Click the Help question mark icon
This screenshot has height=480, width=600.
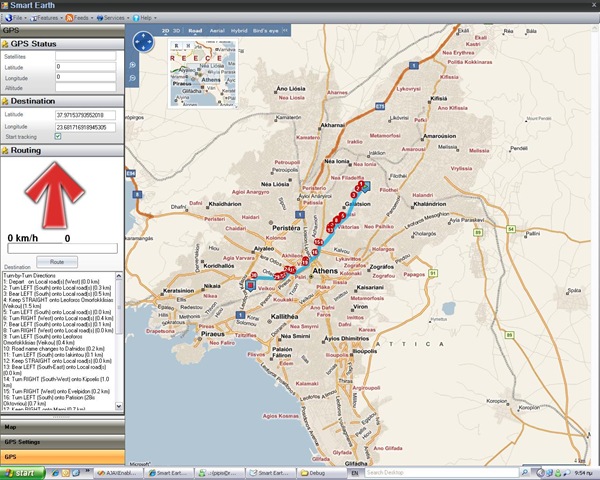coord(136,18)
